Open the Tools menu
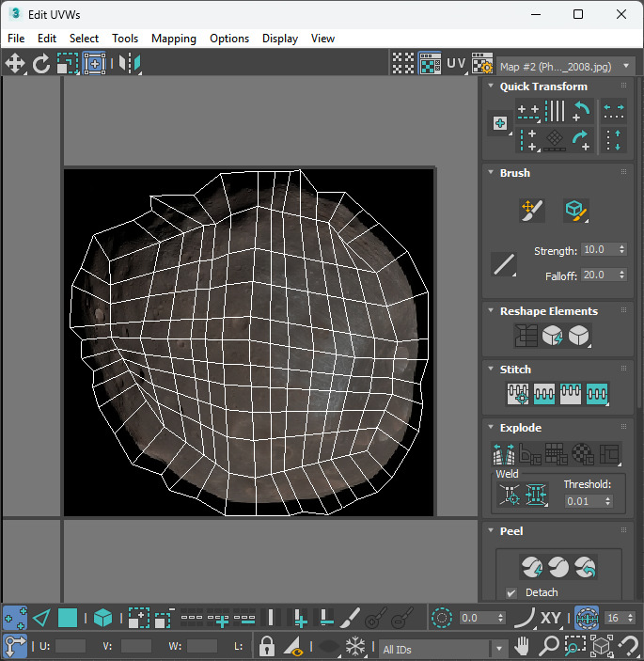 pos(125,39)
